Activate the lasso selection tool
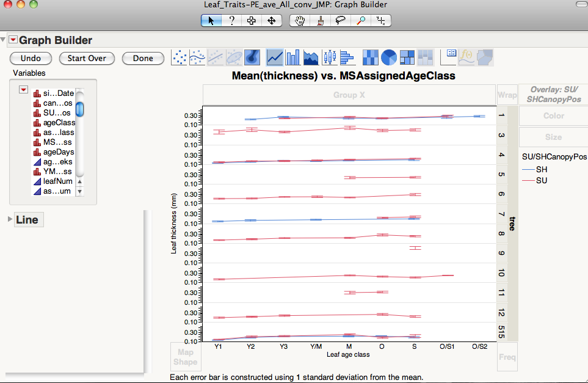Screen dimensions: 588x383 341,20
